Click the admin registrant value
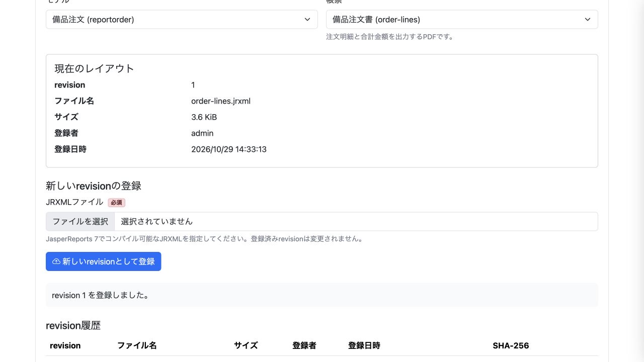Viewport: 644px width, 362px height. 202,133
